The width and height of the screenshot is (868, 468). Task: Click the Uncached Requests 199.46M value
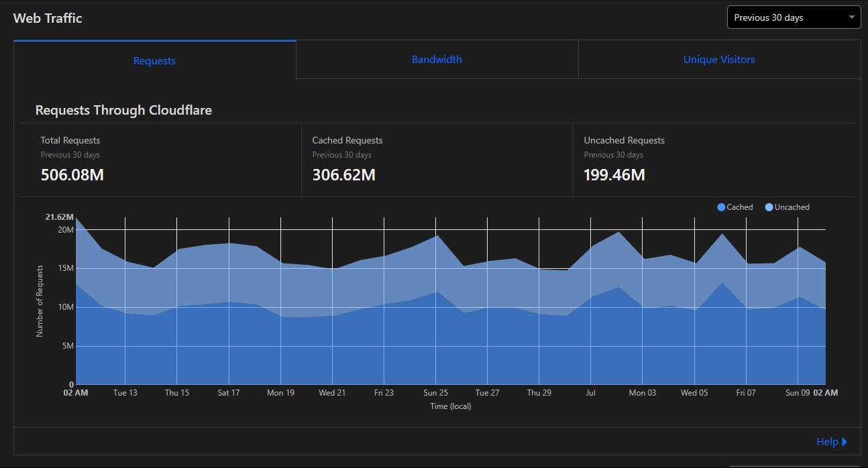click(614, 175)
